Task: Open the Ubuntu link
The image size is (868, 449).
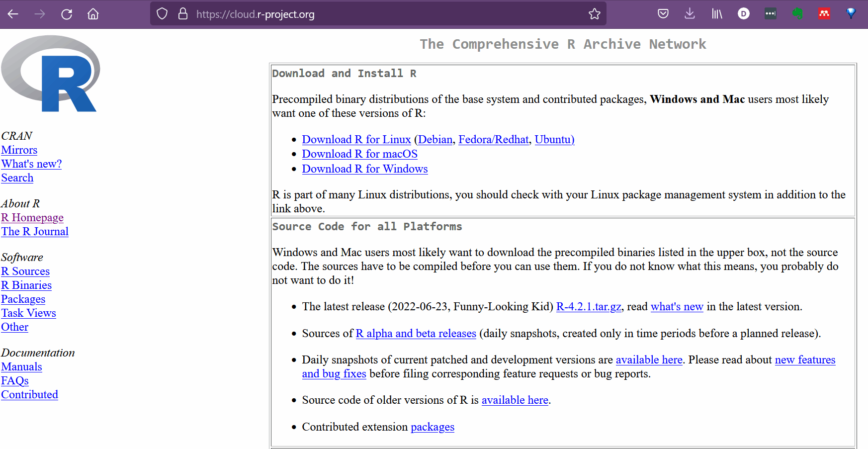Action: (554, 140)
